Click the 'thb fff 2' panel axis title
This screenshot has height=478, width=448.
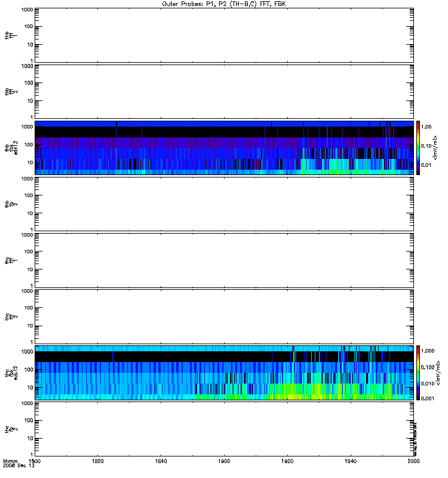point(11,92)
